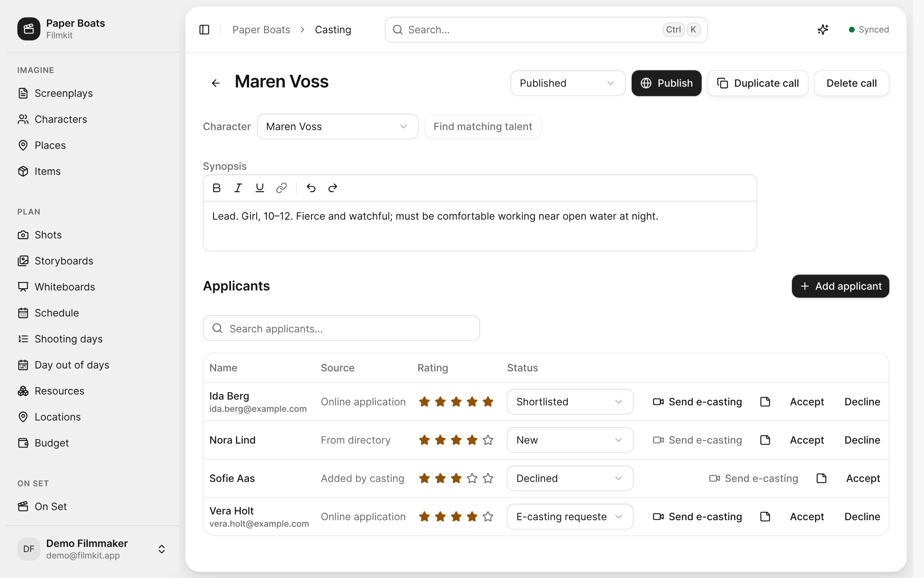Open the Published status dropdown
924x578 pixels.
coord(568,83)
